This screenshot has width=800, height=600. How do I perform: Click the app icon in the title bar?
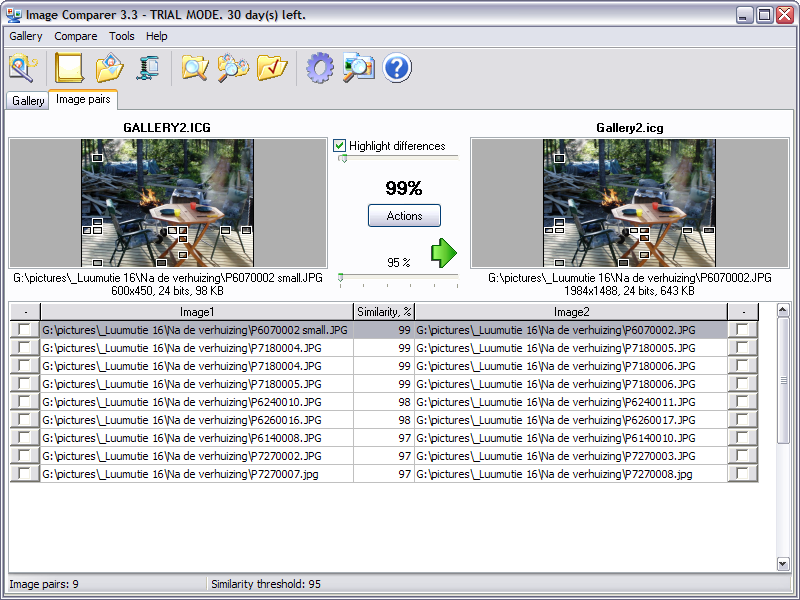click(14, 15)
